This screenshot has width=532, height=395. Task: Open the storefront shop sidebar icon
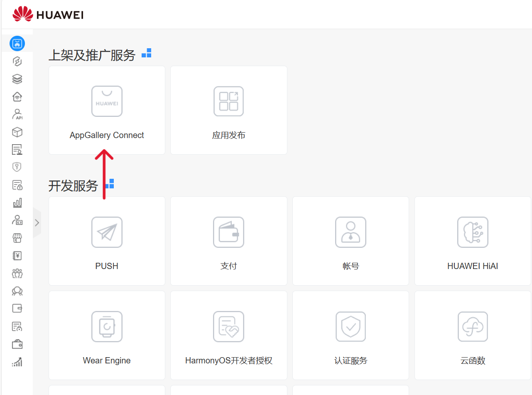click(x=17, y=238)
